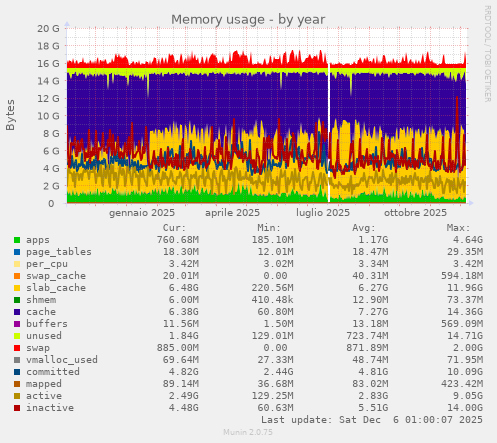Click the "Avg:" column header
Viewport: 497px width, 443px height.
tap(364, 228)
